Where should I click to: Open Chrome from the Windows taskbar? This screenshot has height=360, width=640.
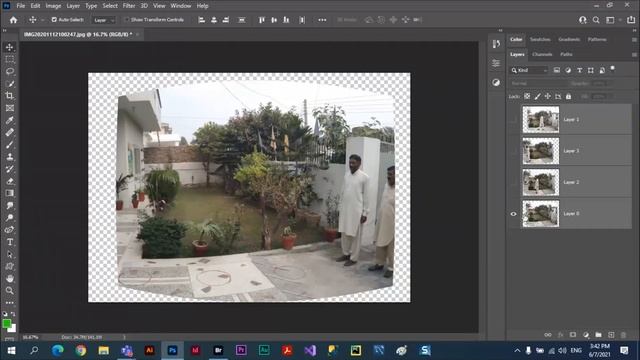pos(80,350)
